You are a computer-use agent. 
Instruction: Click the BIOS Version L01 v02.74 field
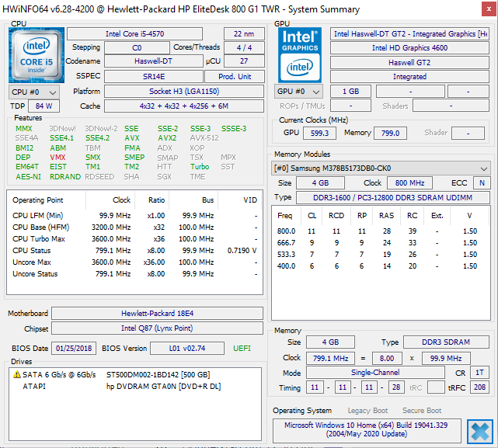(x=187, y=349)
